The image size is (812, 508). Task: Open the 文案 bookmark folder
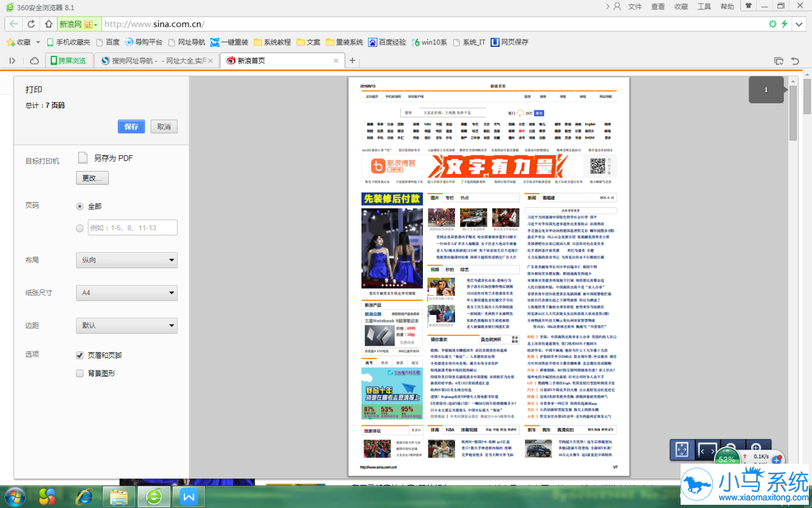[308, 42]
